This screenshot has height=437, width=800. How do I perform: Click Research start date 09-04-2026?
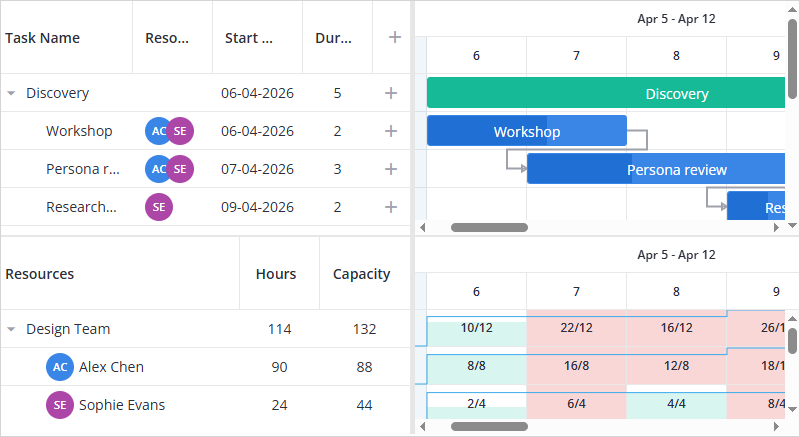click(257, 207)
